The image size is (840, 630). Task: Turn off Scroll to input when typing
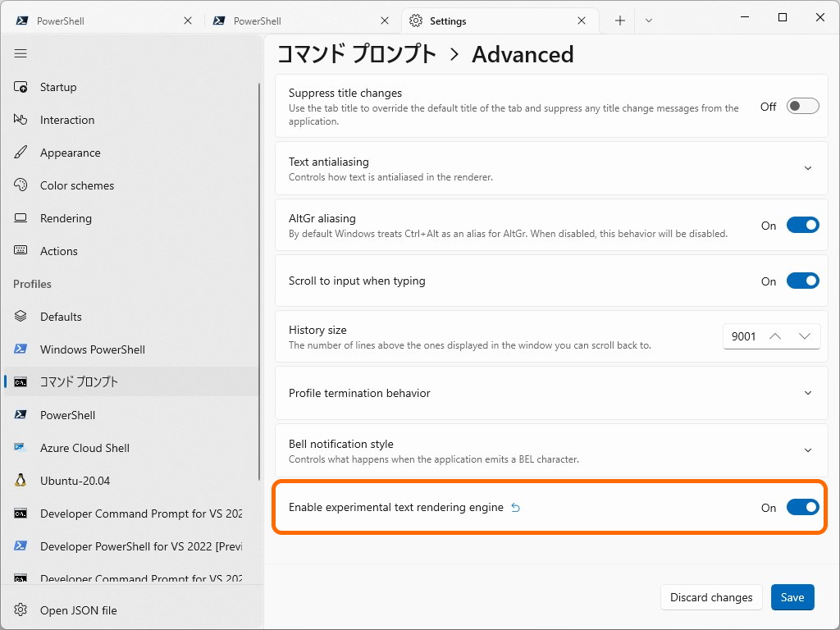tap(802, 280)
